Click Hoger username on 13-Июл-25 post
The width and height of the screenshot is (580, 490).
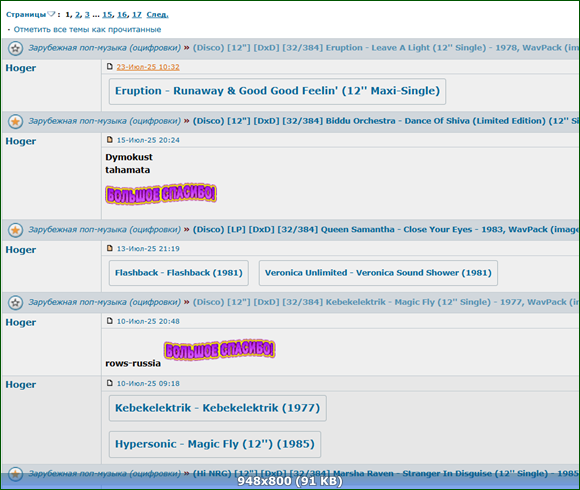tap(21, 250)
